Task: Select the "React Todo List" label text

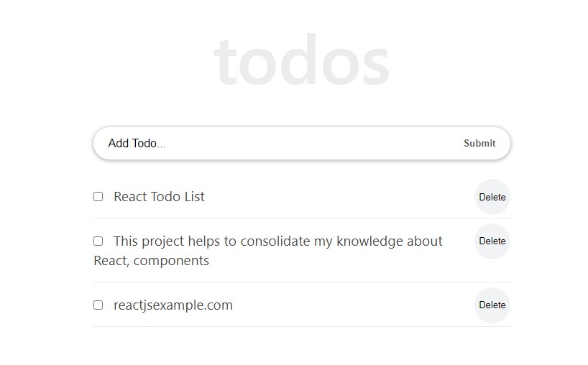Action: point(159,197)
